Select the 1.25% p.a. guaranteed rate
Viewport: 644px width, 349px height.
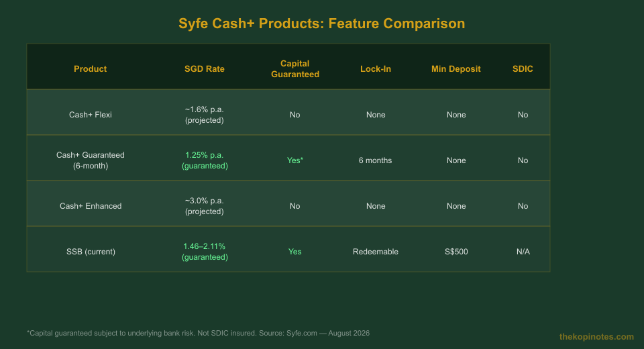205,160
